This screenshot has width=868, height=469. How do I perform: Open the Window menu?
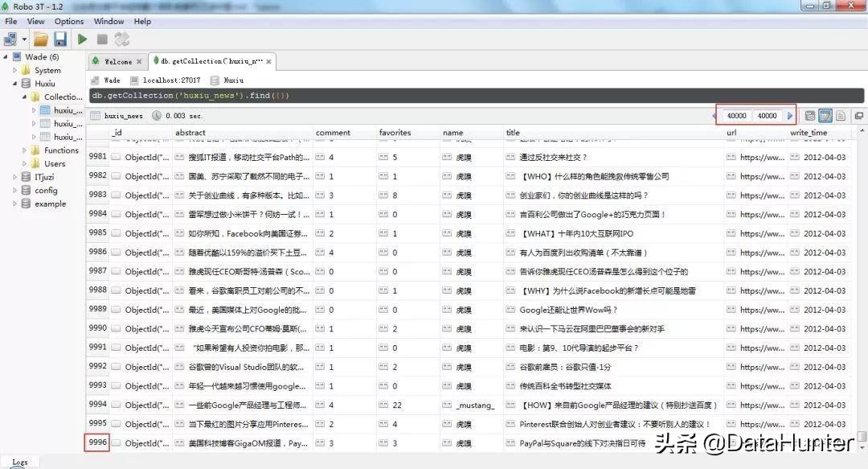(108, 21)
